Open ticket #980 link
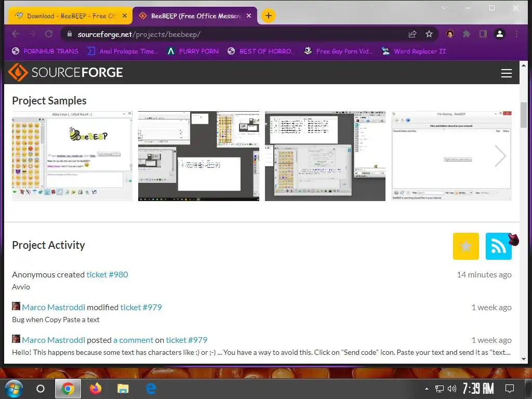Image resolution: width=532 pixels, height=399 pixels. (107, 274)
